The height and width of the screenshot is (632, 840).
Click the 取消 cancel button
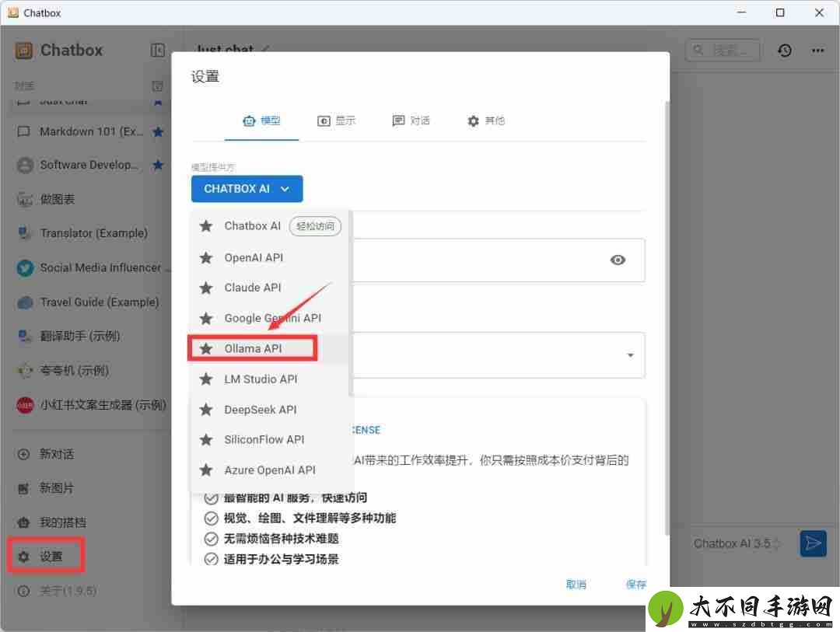coord(576,585)
